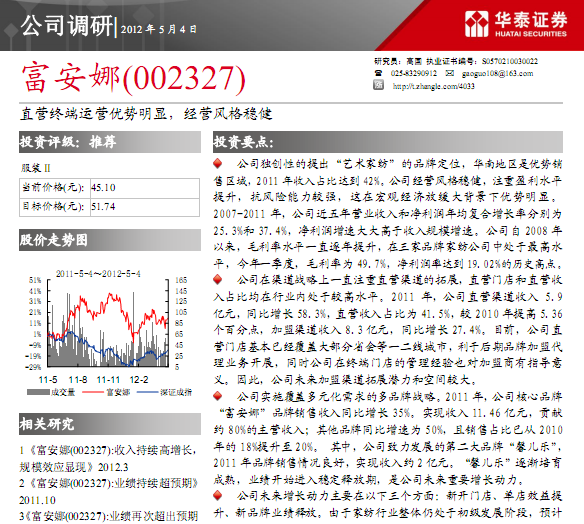Click the red diamond bullet before 公司实施覆盖多元化
This screenshot has height=524, width=584.
218,396
